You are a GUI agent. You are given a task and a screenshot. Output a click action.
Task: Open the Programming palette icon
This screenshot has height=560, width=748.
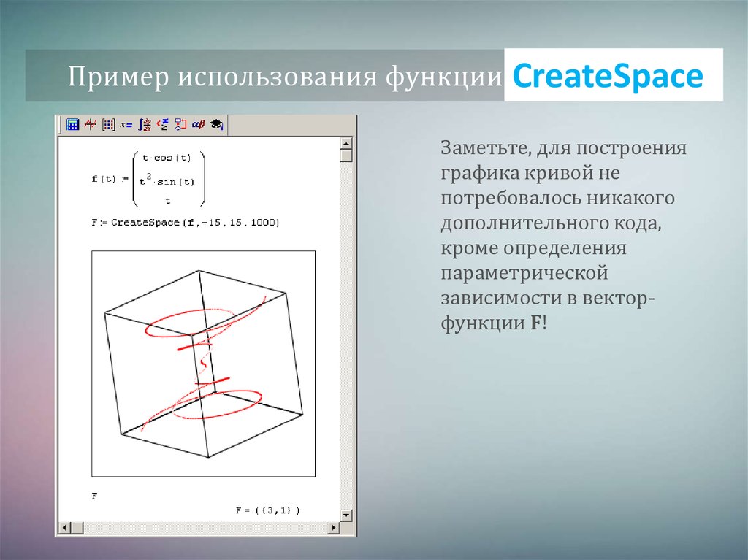(182, 123)
